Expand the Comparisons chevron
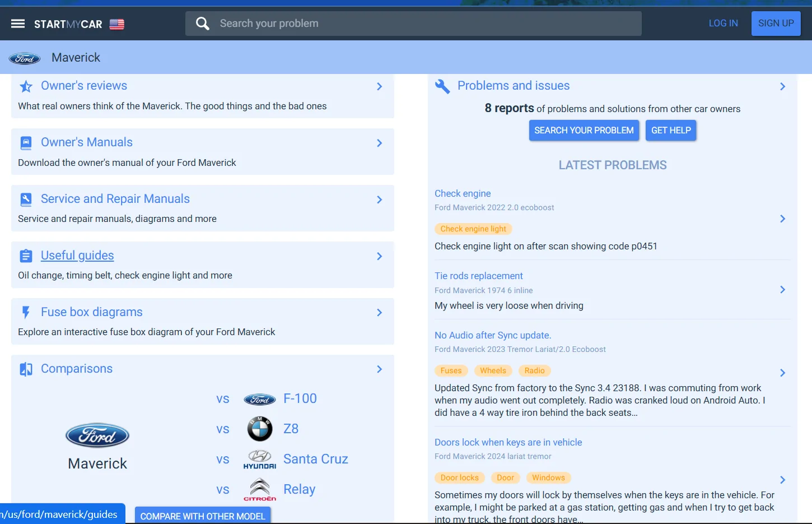Image resolution: width=812 pixels, height=524 pixels. click(380, 369)
